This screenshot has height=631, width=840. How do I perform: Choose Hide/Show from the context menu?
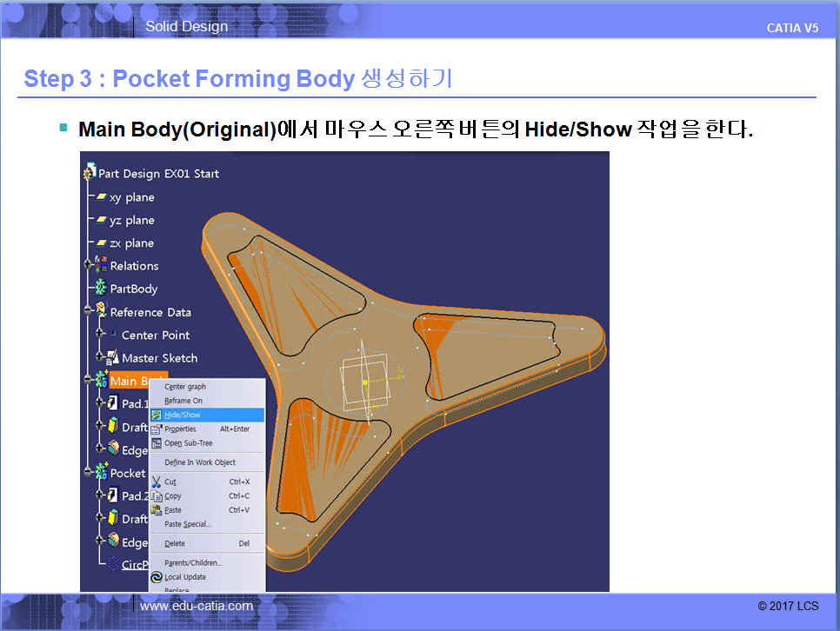tap(183, 415)
